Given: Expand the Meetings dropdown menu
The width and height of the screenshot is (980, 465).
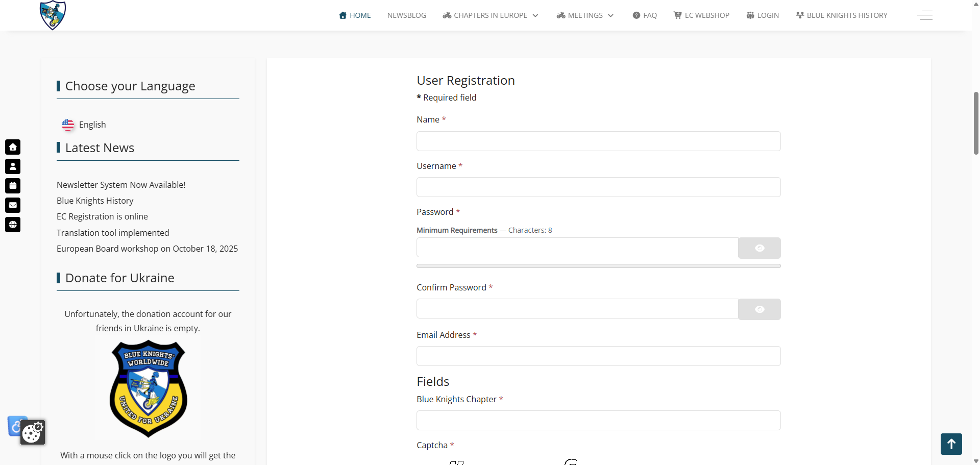Looking at the screenshot, I should [x=585, y=15].
